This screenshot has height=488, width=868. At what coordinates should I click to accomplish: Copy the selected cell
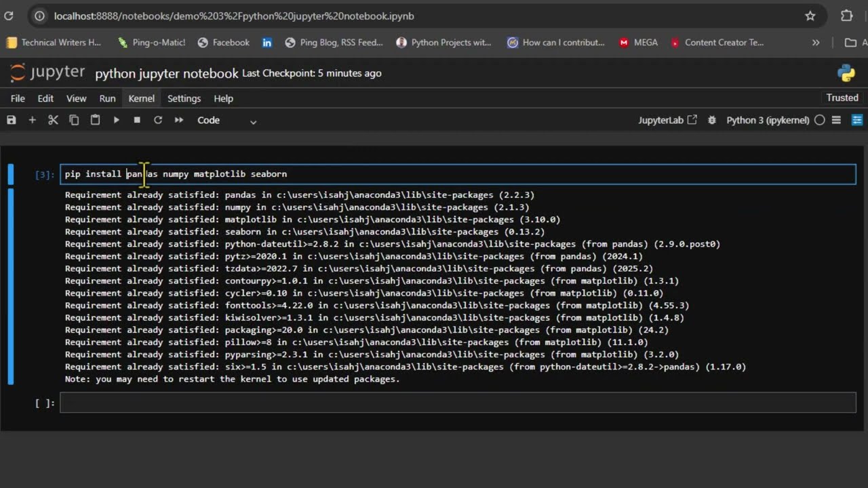[x=74, y=120]
